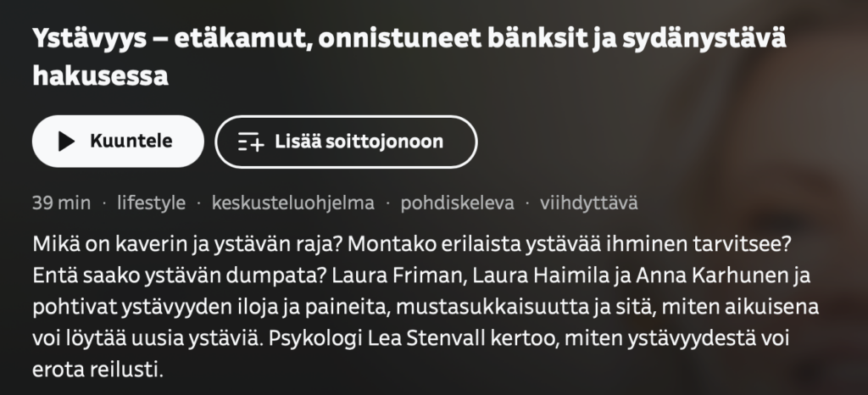Select the keskusteluohjelma tag
Viewport: 868px width, 395px height.
click(x=292, y=203)
